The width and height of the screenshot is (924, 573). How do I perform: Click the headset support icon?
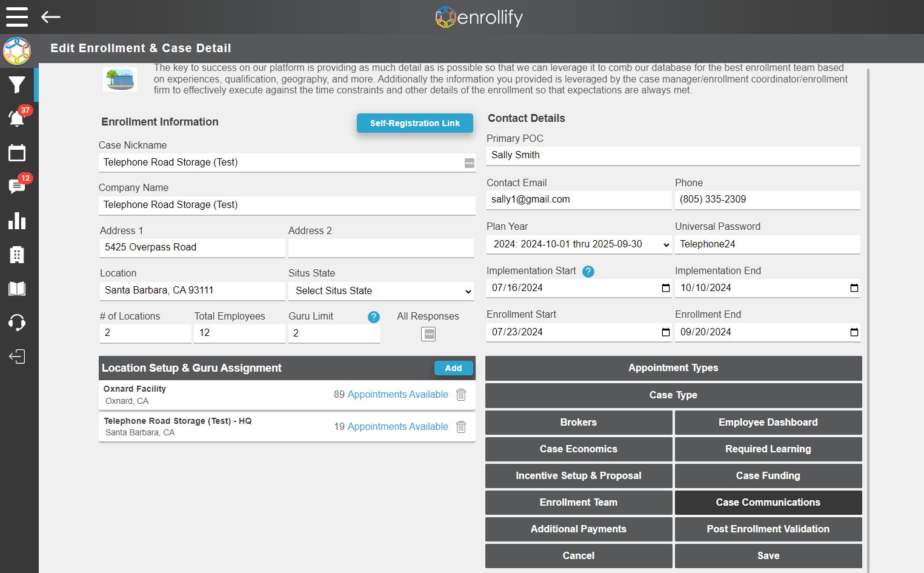click(x=17, y=323)
